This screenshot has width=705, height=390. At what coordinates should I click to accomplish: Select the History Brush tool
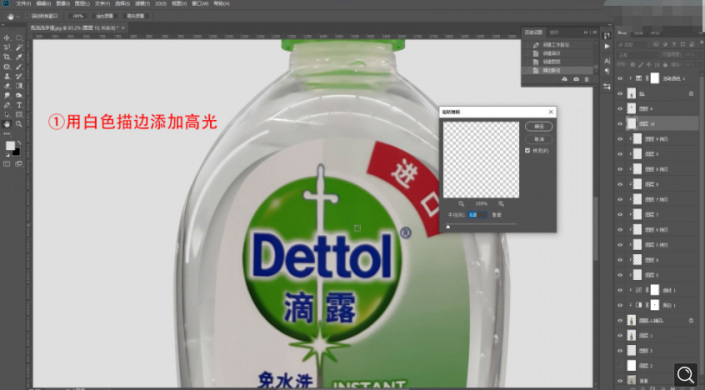pos(19,76)
